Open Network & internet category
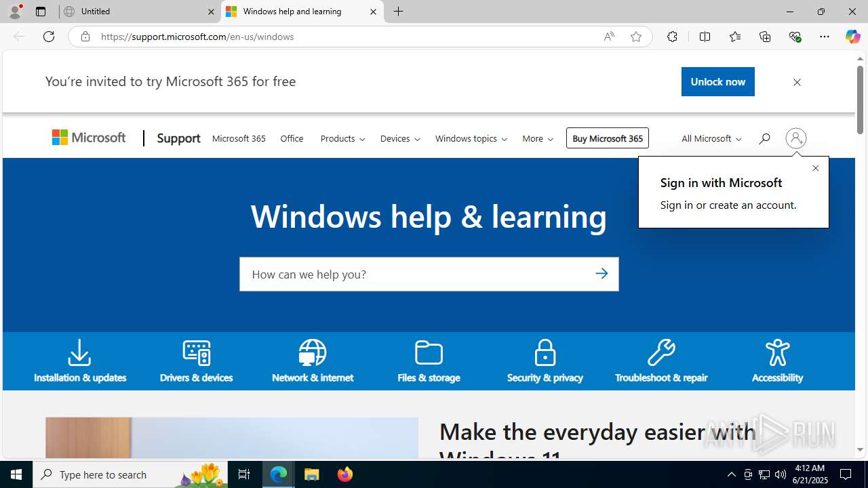Screen dimensions: 868x488 313,361
